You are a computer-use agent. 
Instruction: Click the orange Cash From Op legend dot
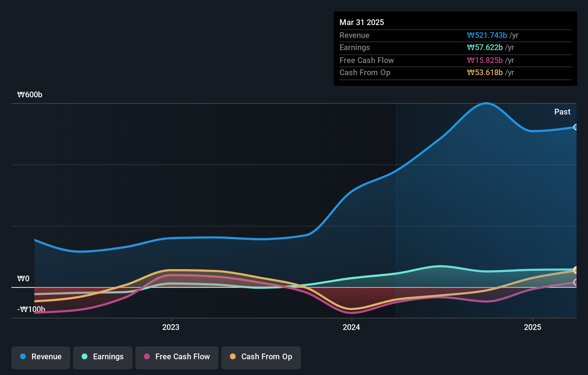coord(233,356)
